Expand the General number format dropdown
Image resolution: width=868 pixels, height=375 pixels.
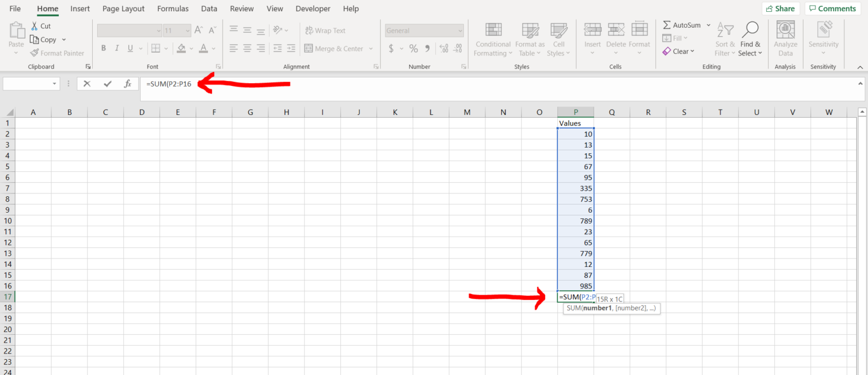[x=460, y=31]
